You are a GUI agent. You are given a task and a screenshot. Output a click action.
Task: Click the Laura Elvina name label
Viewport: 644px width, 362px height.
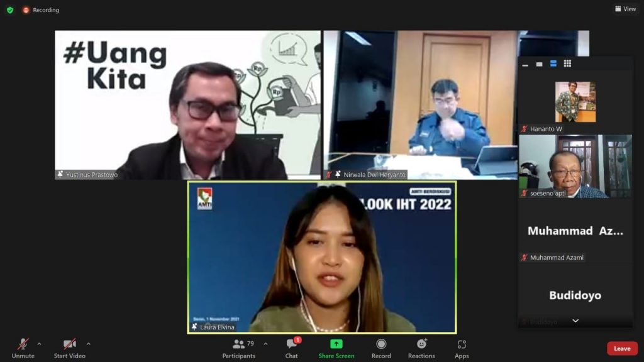[217, 327]
